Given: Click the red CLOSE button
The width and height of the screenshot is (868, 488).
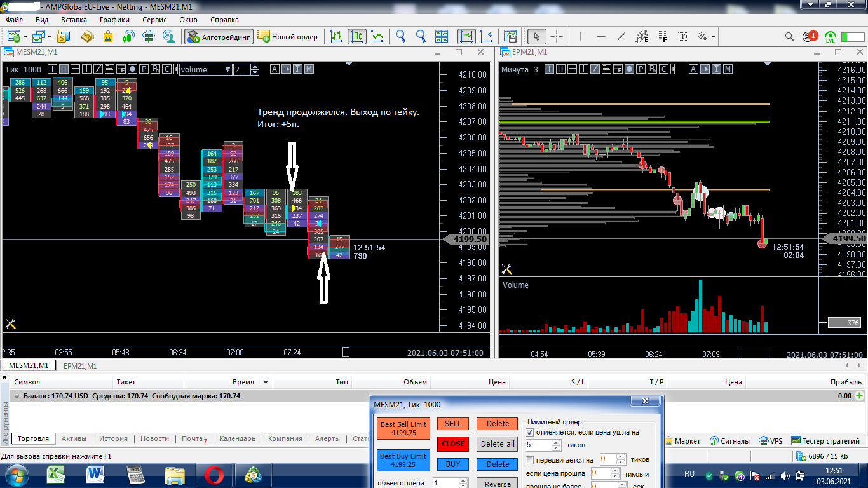Looking at the screenshot, I should (453, 444).
